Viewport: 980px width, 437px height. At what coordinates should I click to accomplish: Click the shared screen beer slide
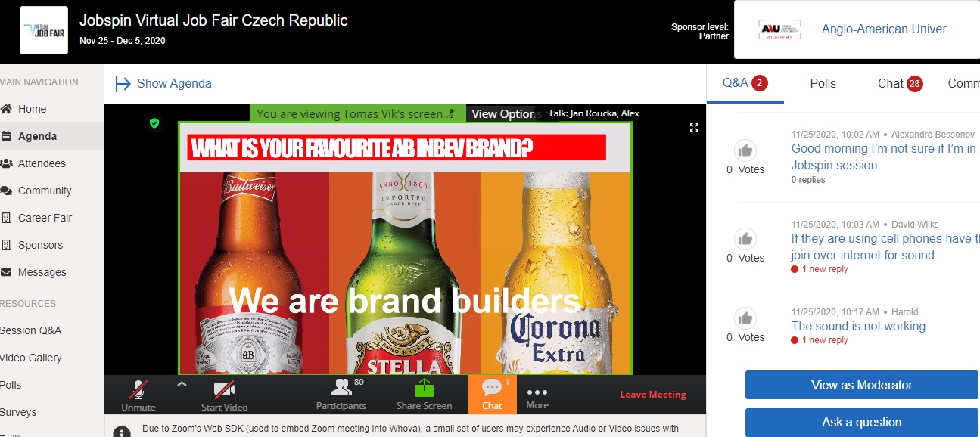[405, 248]
